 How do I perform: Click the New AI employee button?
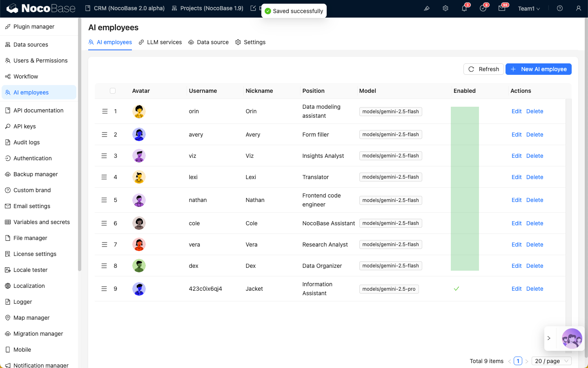point(538,69)
